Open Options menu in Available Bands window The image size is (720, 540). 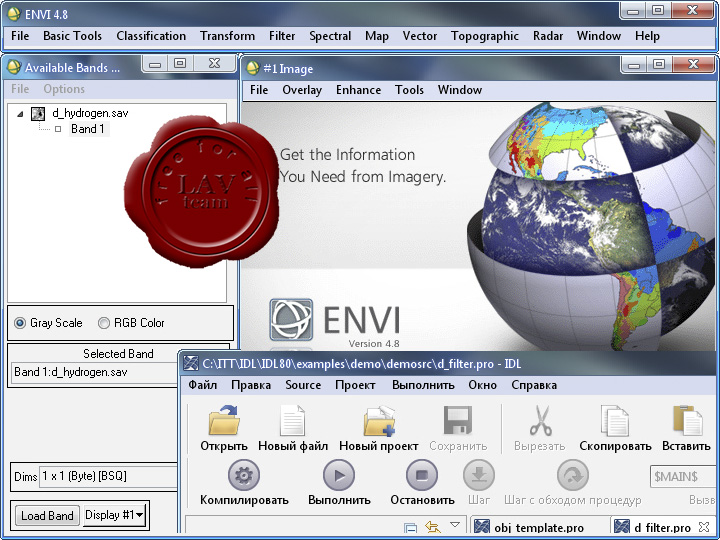(64, 89)
